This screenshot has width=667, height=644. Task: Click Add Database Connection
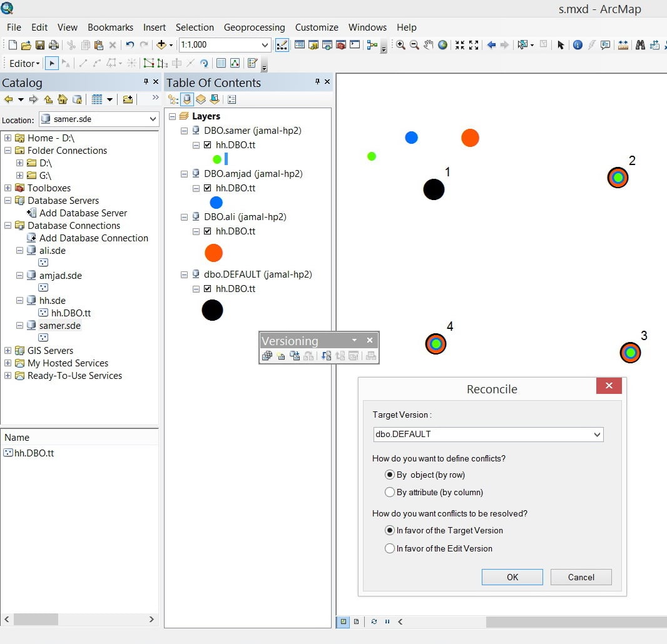pyautogui.click(x=88, y=238)
